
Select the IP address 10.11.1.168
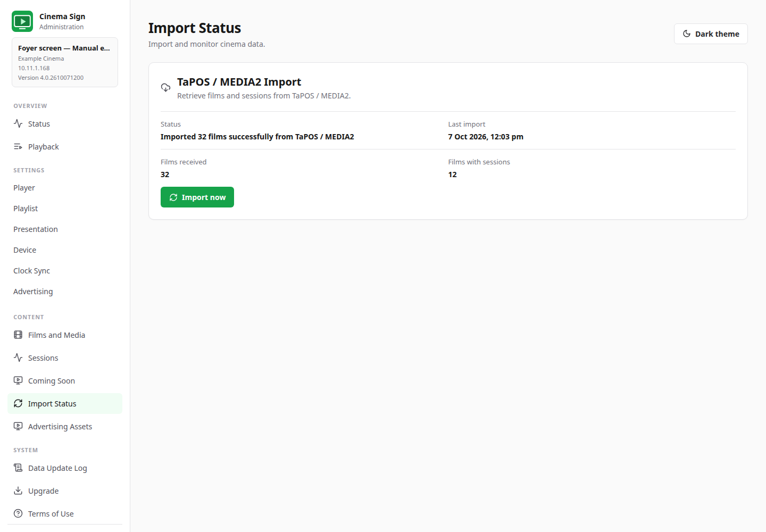[34, 68]
